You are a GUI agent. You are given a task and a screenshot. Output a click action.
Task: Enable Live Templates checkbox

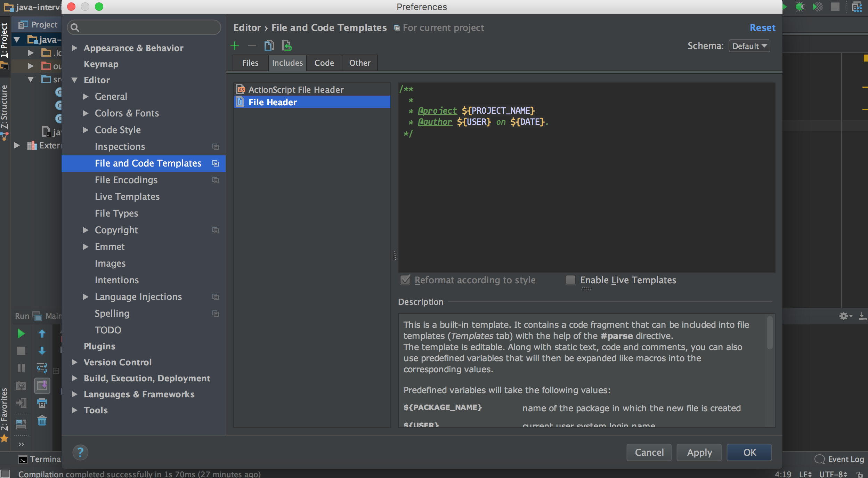570,280
